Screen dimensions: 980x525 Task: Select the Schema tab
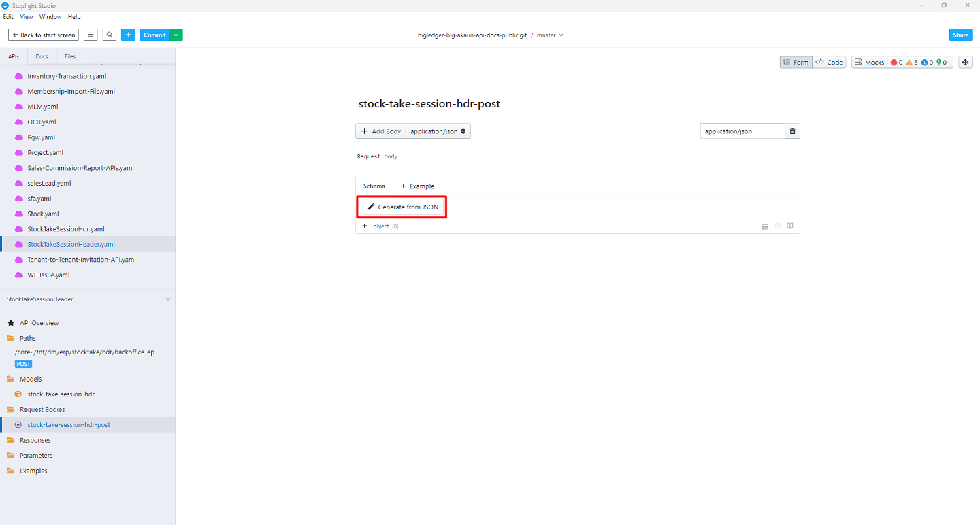374,186
